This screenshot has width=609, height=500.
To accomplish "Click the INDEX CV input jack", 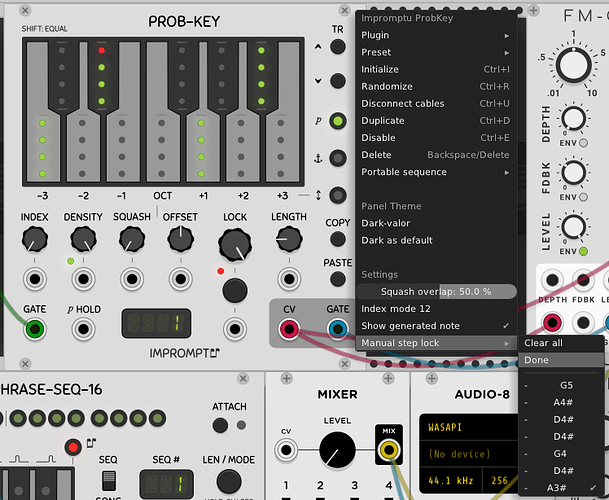I will pyautogui.click(x=35, y=279).
